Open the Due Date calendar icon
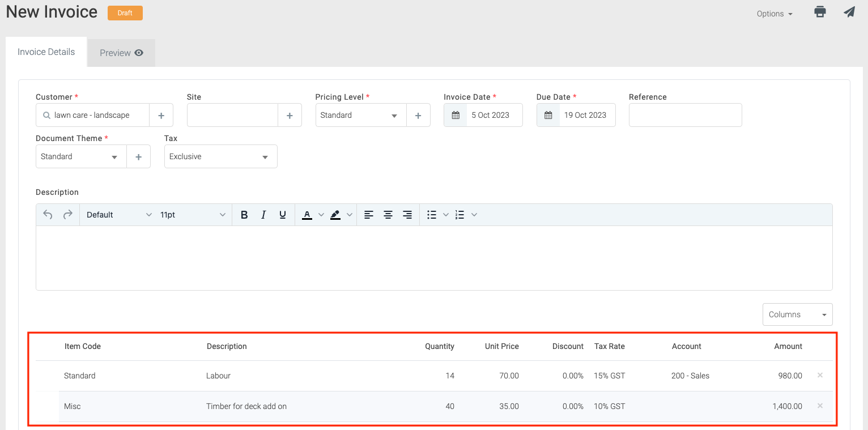868x430 pixels. [548, 114]
